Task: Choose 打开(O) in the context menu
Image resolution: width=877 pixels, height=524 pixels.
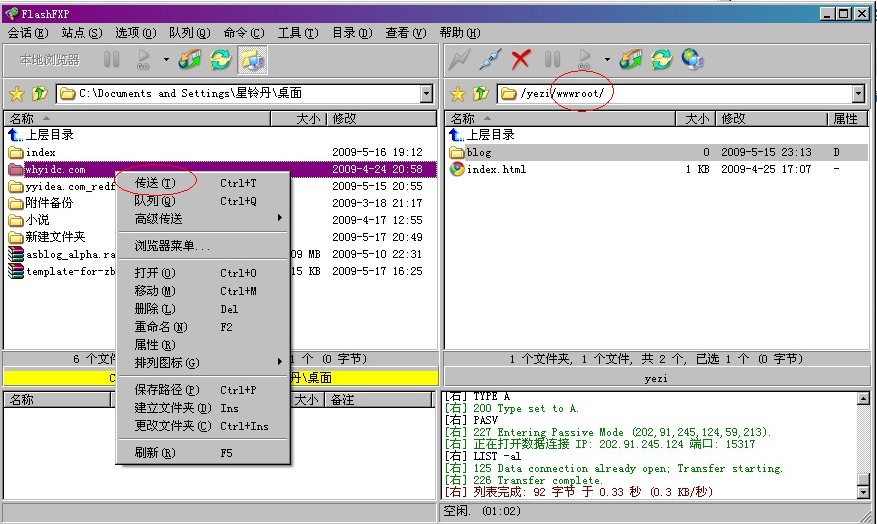Action: (x=202, y=273)
